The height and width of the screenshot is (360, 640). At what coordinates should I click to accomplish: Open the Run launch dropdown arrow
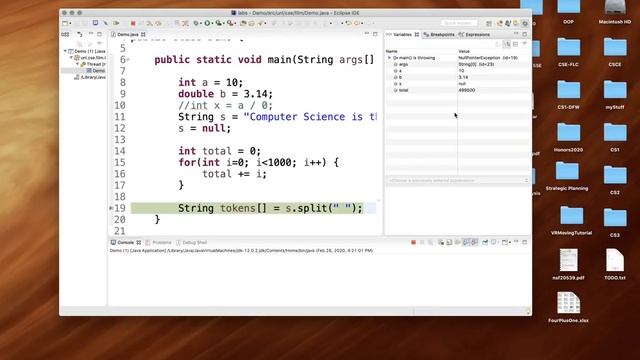pos(212,23)
